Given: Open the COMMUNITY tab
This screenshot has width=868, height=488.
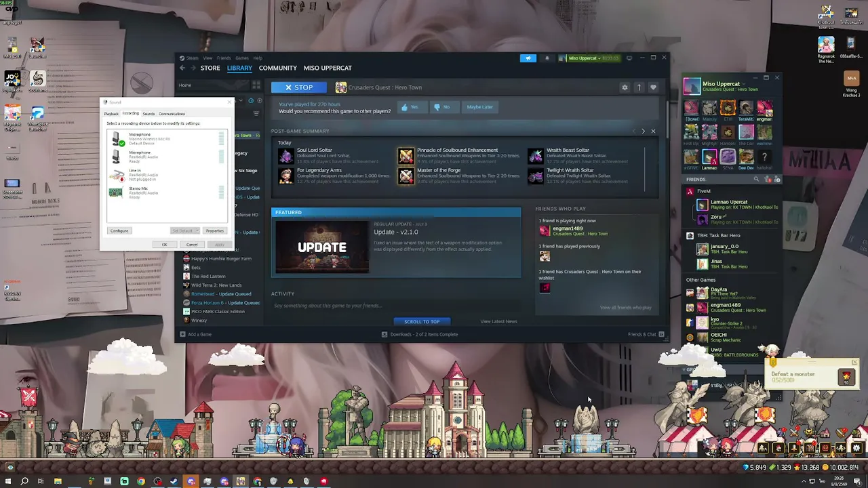Looking at the screenshot, I should click(x=277, y=68).
